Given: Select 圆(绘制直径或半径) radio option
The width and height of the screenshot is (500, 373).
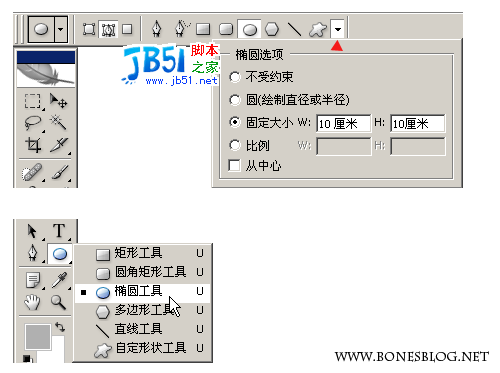Looking at the screenshot, I should (235, 100).
